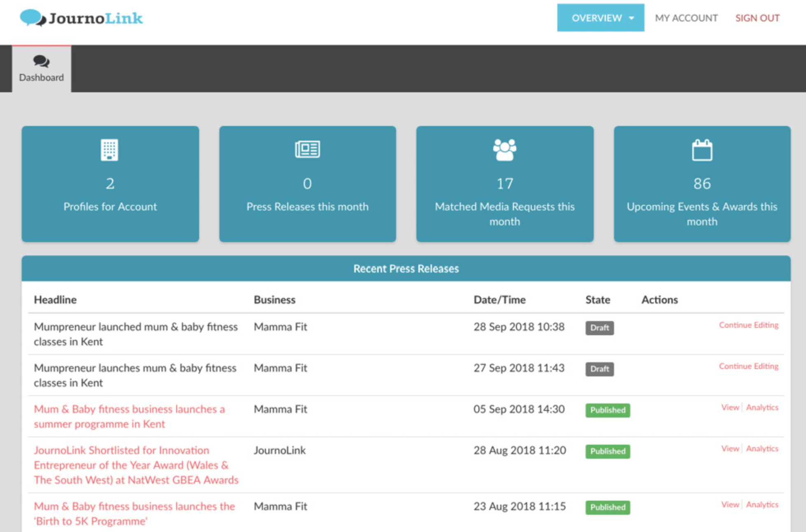Open the Profiles for Account card

(110, 184)
